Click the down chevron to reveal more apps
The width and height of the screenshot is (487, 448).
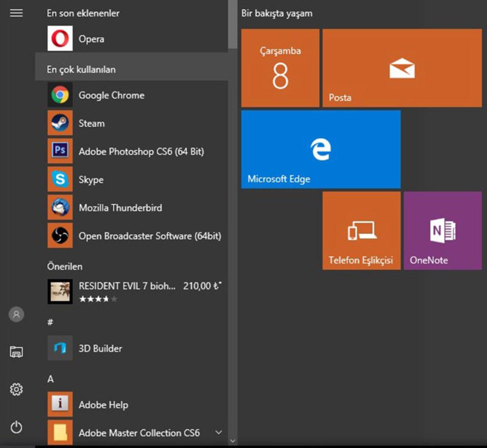(x=233, y=440)
